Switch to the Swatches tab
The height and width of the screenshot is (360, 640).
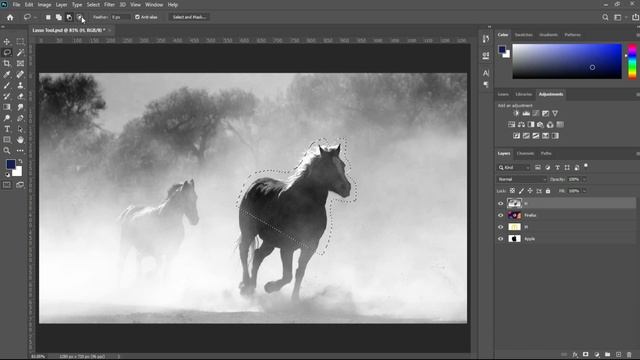pyautogui.click(x=523, y=35)
